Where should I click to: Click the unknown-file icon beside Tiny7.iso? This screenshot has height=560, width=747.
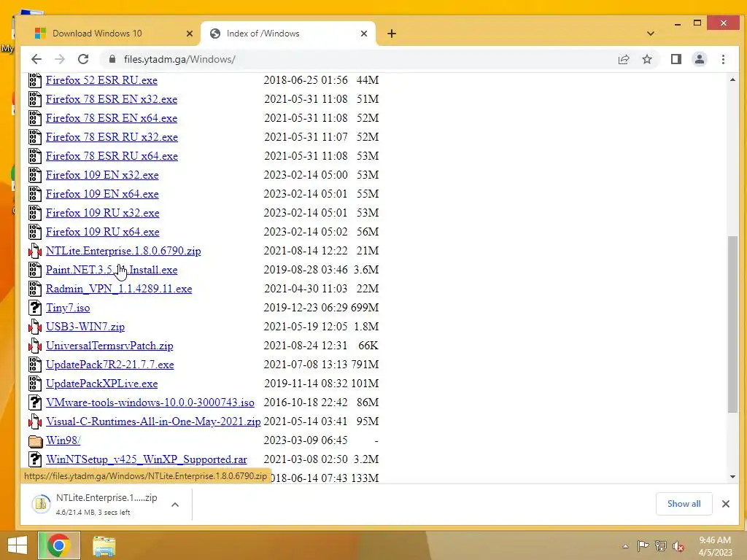pyautogui.click(x=35, y=308)
